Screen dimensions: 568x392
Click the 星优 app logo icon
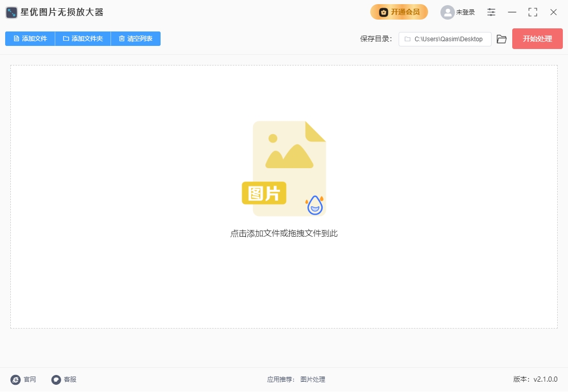[12, 12]
